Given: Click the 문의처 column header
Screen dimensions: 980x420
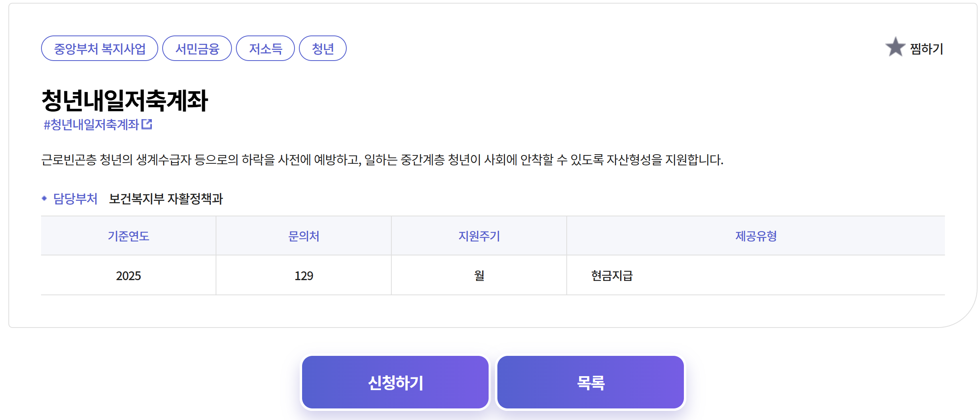Looking at the screenshot, I should tap(303, 236).
